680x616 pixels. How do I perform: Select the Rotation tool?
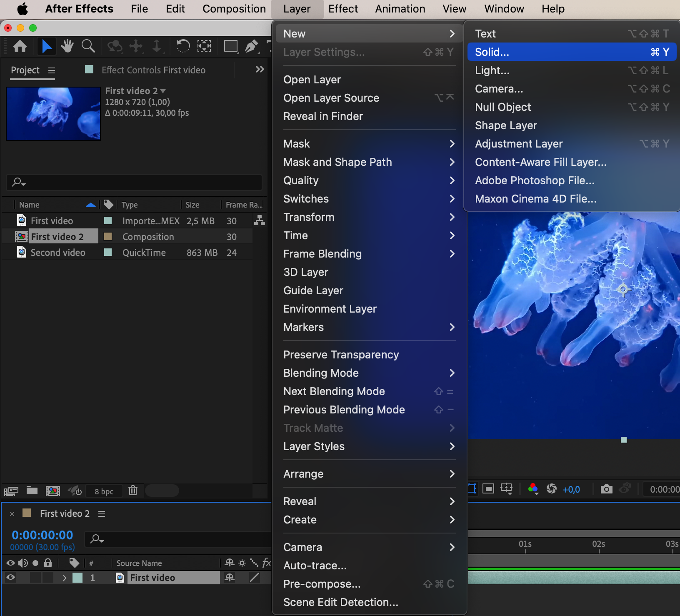click(x=182, y=46)
